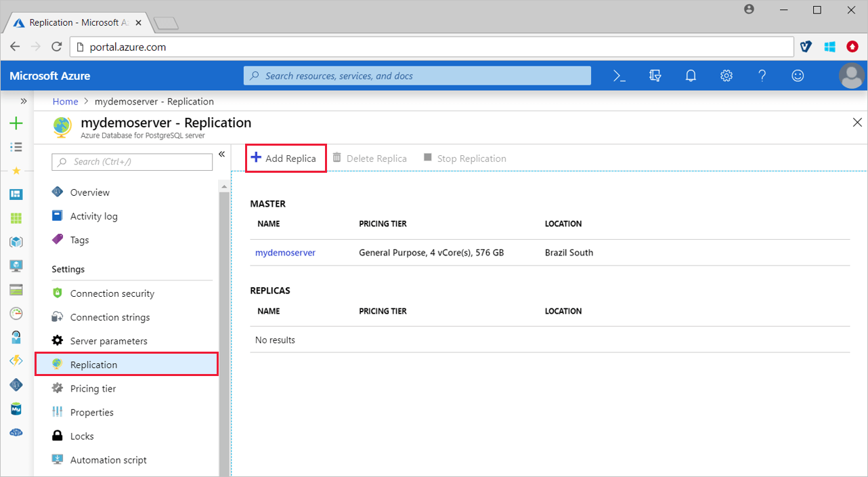
Task: Open the mydemoserver master server link
Action: (285, 252)
